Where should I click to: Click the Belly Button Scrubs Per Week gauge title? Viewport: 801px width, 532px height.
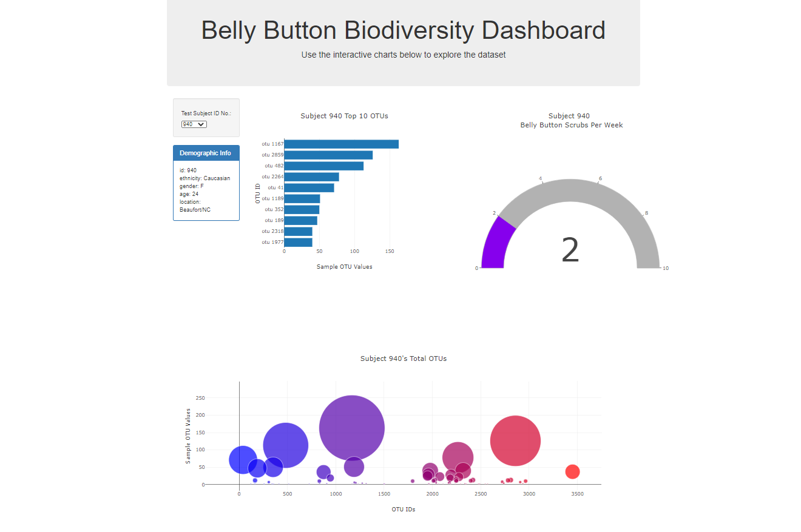(x=571, y=124)
